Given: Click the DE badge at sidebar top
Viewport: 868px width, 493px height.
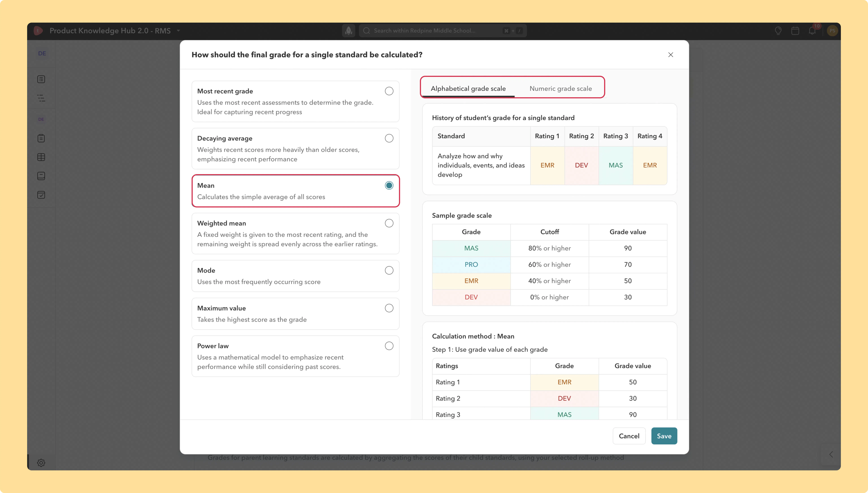Looking at the screenshot, I should [x=42, y=54].
